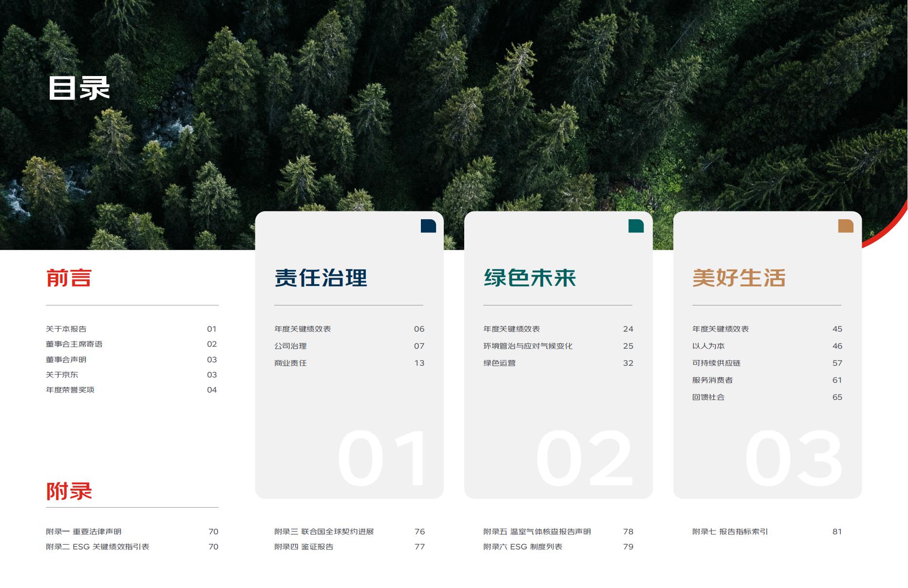The width and height of the screenshot is (908, 588).
Task: Open 附录二 ESG 关键绩效指引表
Action: 97,547
